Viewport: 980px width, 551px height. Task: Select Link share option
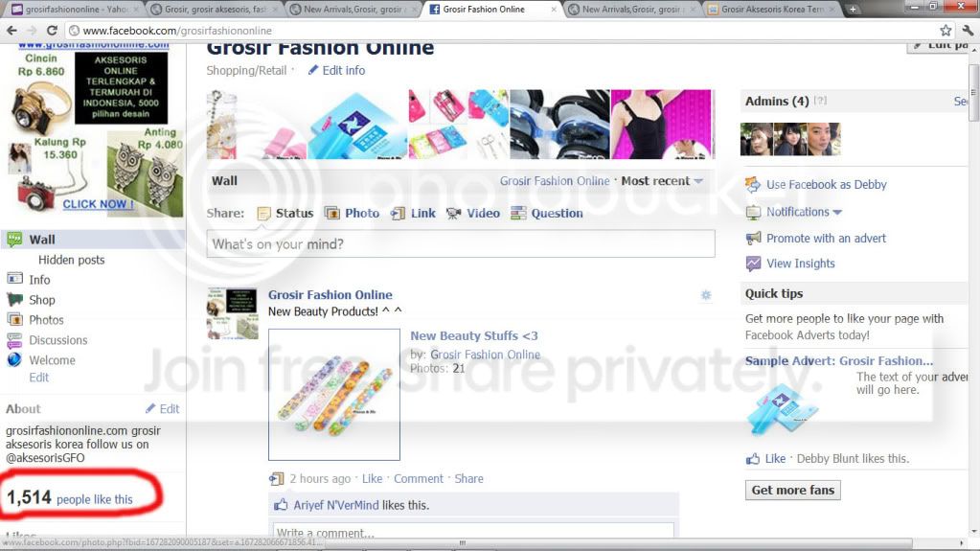pos(413,214)
